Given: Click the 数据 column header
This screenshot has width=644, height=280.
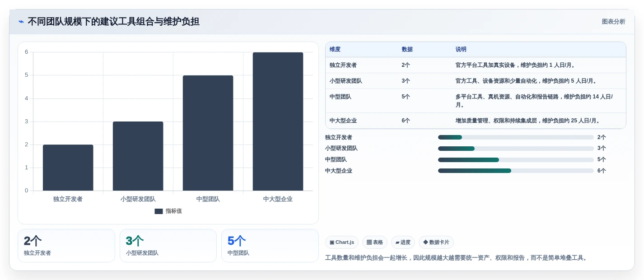Looking at the screenshot, I should pyautogui.click(x=407, y=50).
